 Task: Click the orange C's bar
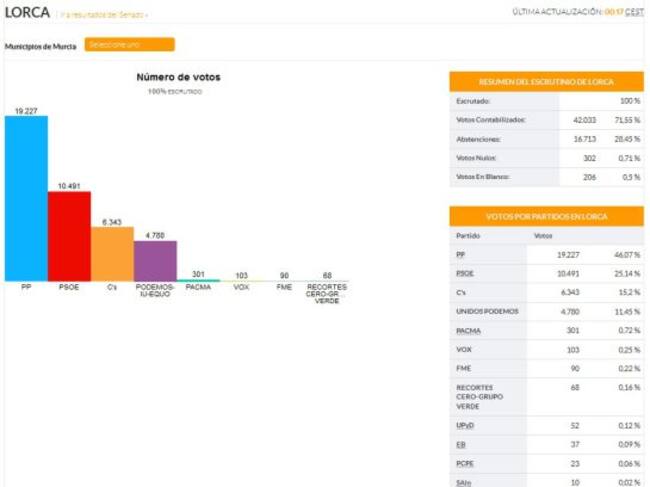point(112,254)
